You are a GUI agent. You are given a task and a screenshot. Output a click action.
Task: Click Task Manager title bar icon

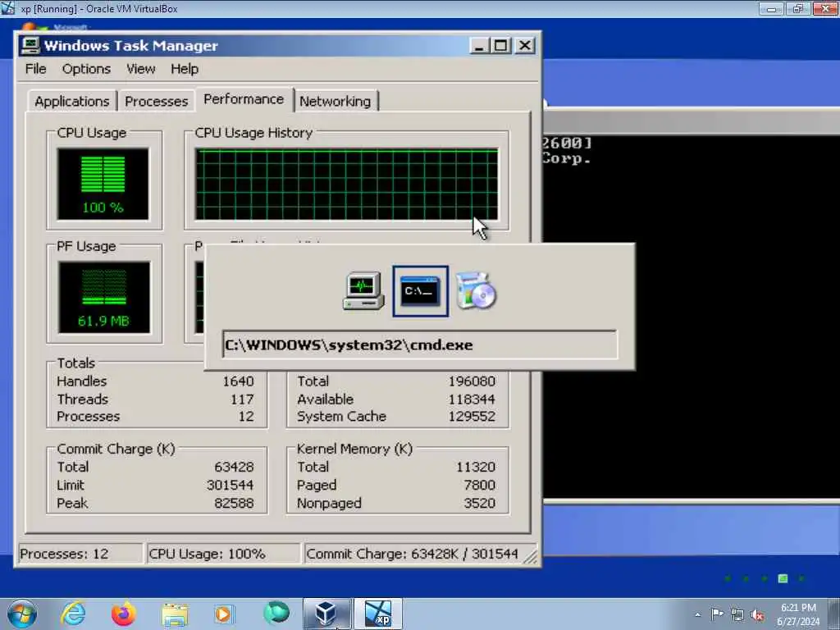click(30, 46)
